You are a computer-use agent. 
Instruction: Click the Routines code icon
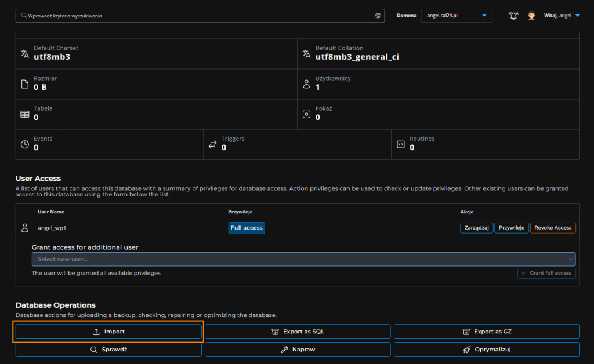[400, 144]
